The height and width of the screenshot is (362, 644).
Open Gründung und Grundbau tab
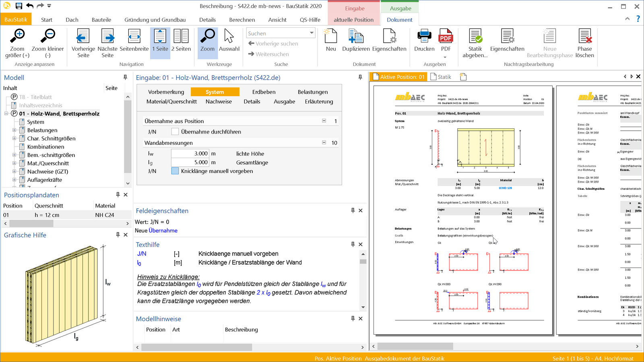(155, 20)
